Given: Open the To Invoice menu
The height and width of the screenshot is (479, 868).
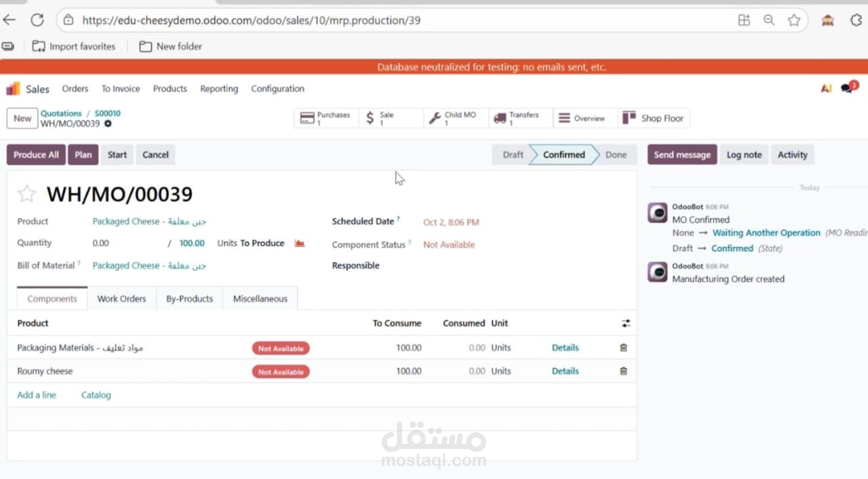Looking at the screenshot, I should [x=121, y=89].
